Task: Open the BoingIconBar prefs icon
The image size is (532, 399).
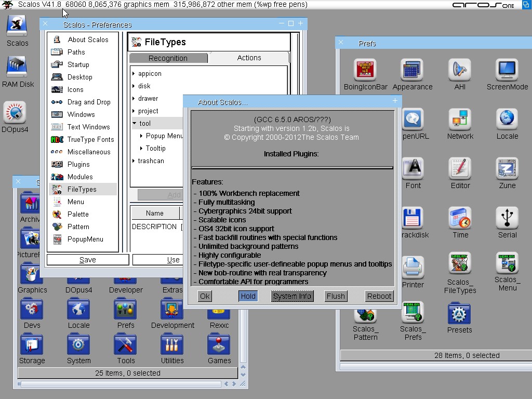Action: pos(365,70)
